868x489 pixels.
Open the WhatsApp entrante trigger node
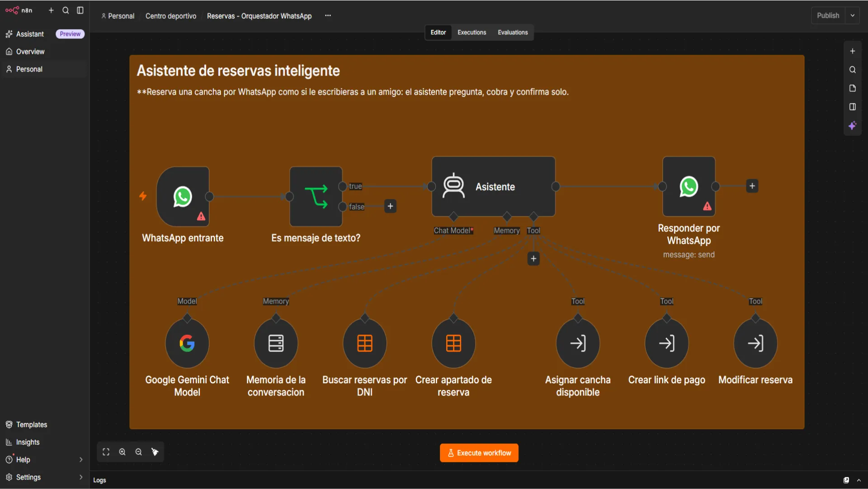183,196
